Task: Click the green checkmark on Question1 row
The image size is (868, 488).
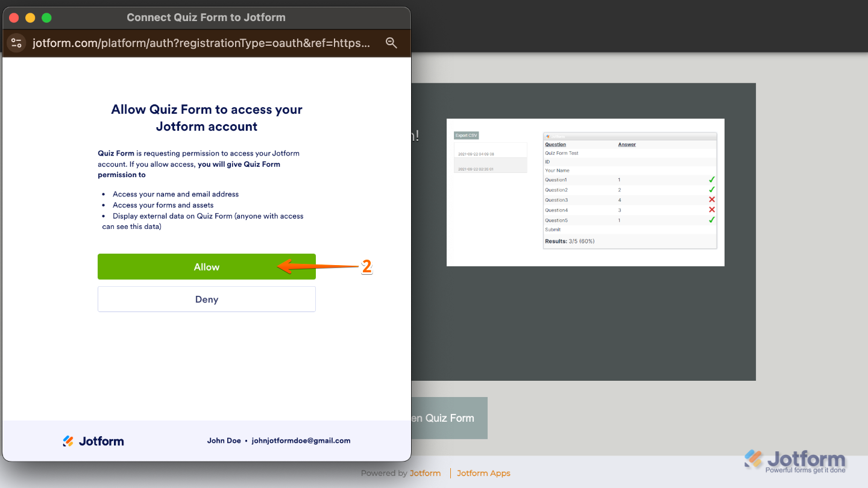Action: (x=711, y=180)
